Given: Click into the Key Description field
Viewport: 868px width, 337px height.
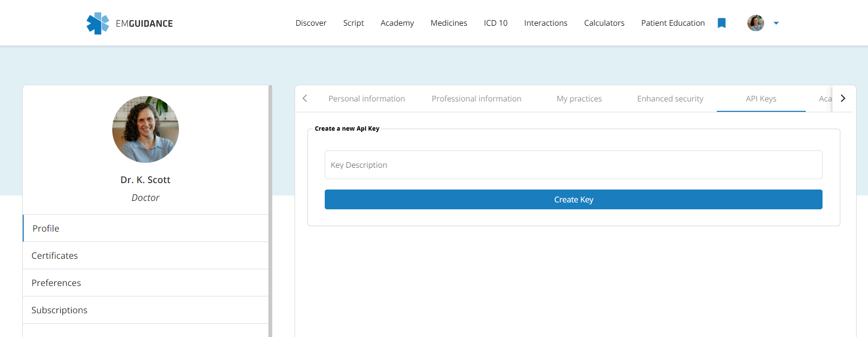Looking at the screenshot, I should pyautogui.click(x=573, y=165).
